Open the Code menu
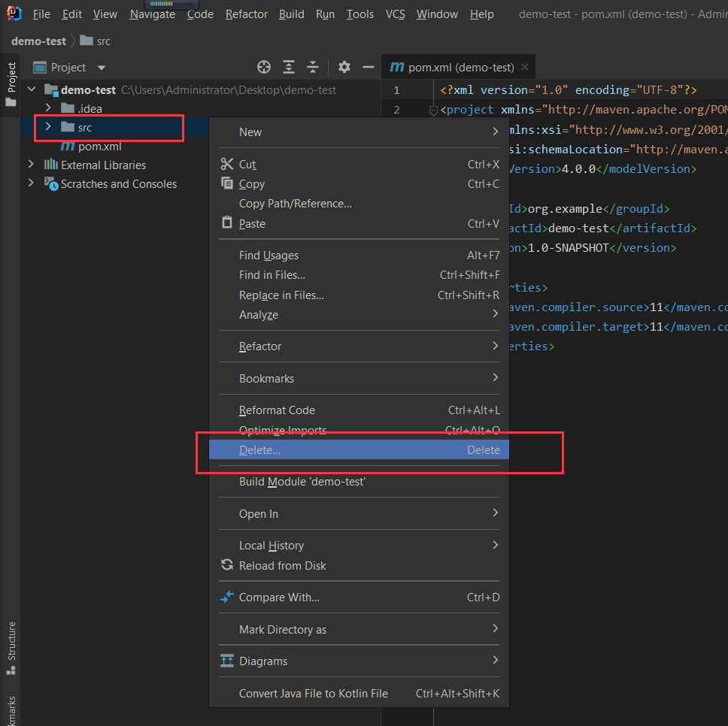Image resolution: width=728 pixels, height=726 pixels. (x=200, y=14)
